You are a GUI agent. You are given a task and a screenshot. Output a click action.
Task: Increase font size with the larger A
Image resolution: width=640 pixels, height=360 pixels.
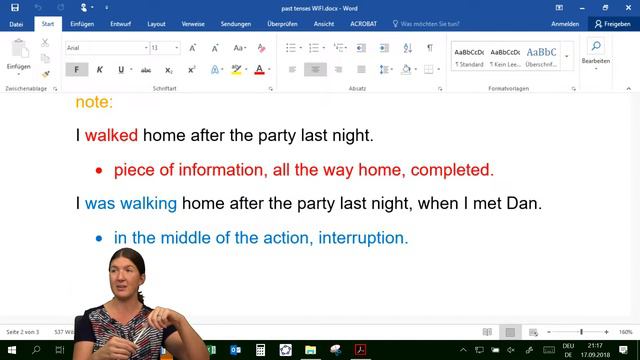pos(193,48)
